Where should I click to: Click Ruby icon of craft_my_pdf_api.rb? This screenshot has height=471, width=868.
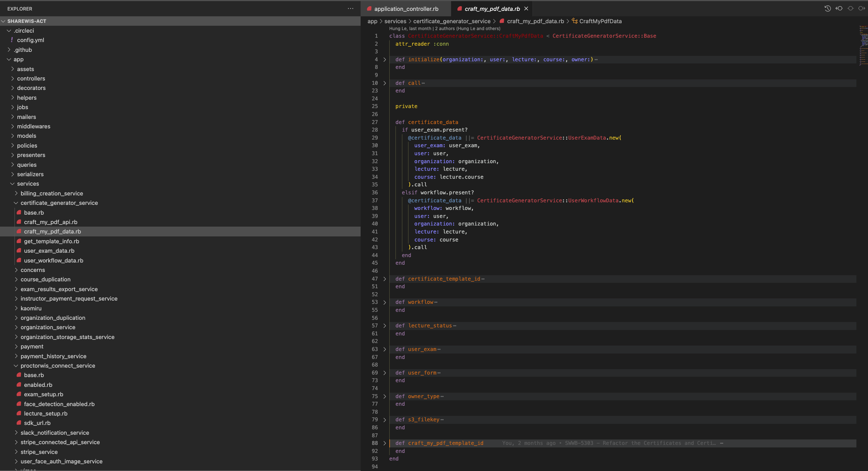tap(19, 222)
